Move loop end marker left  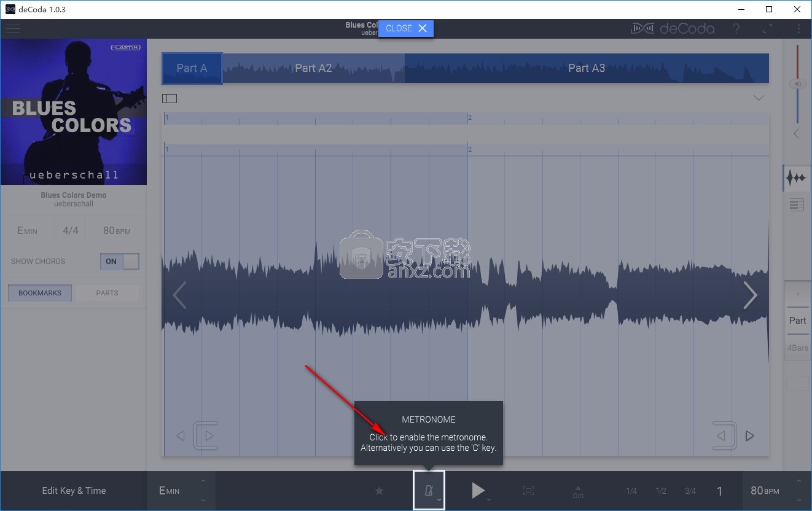721,436
